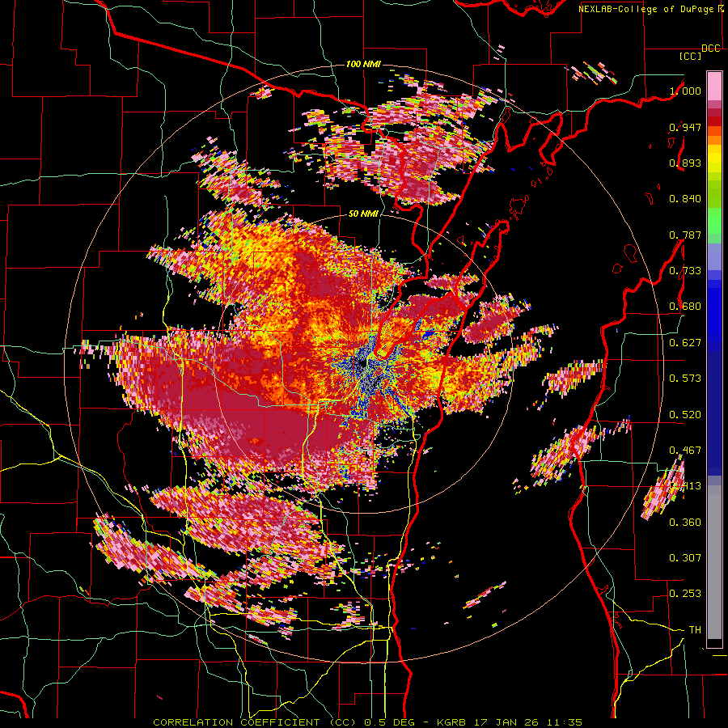This screenshot has height=728, width=728.
Task: Select the 1.000 scale value
Action: coord(685,91)
